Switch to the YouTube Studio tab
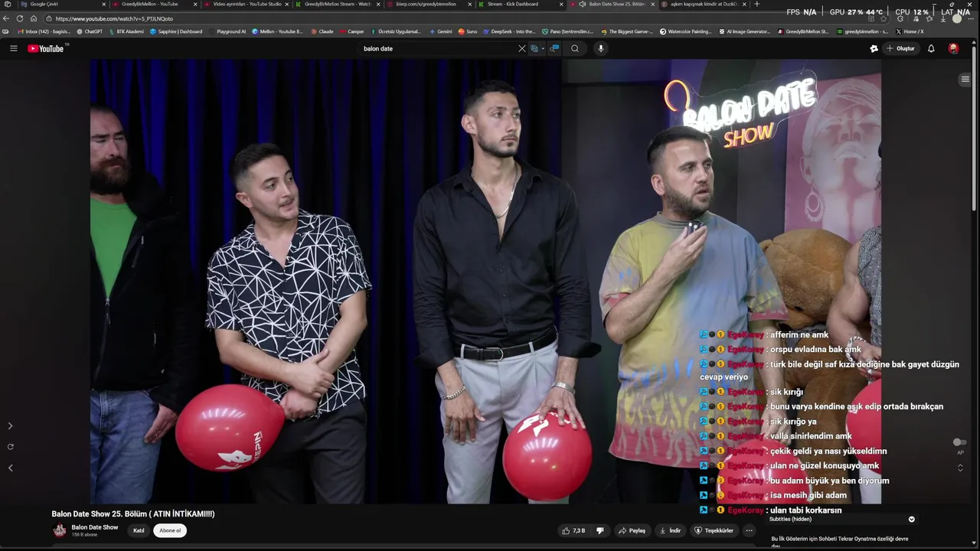 point(247,4)
